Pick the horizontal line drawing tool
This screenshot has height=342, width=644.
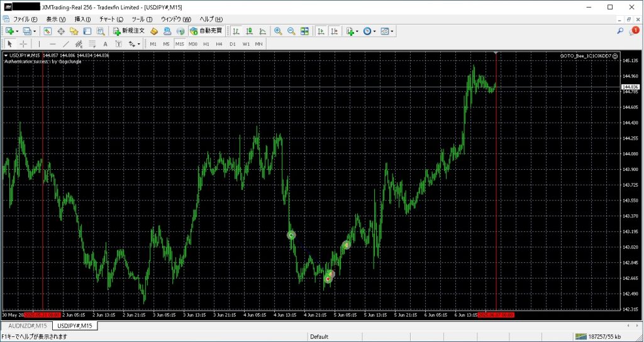click(52, 44)
